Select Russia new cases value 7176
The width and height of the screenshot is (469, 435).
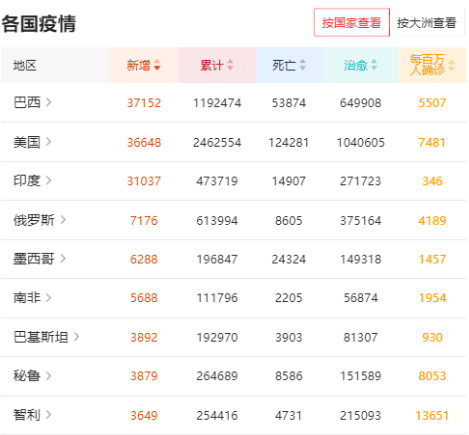click(x=144, y=220)
